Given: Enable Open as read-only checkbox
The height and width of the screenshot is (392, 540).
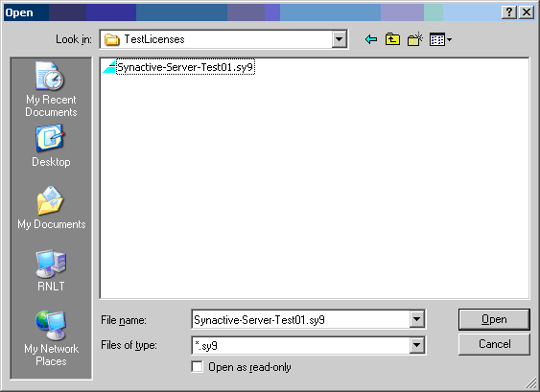Looking at the screenshot, I should [x=197, y=367].
